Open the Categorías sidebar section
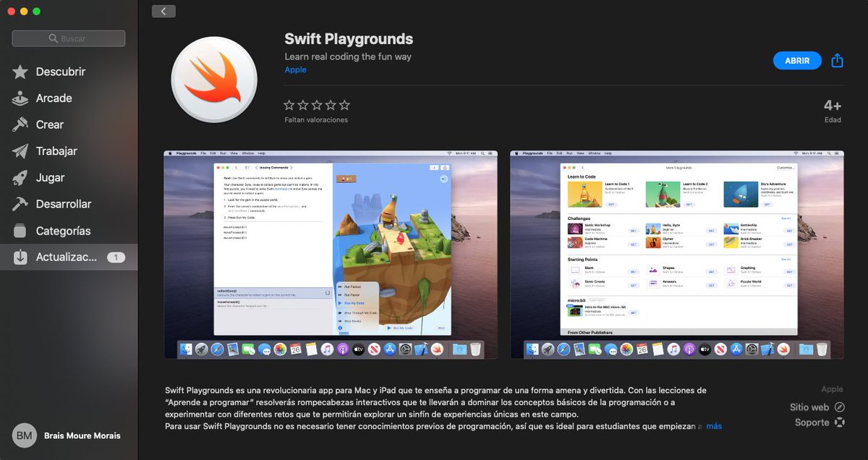 (69, 231)
